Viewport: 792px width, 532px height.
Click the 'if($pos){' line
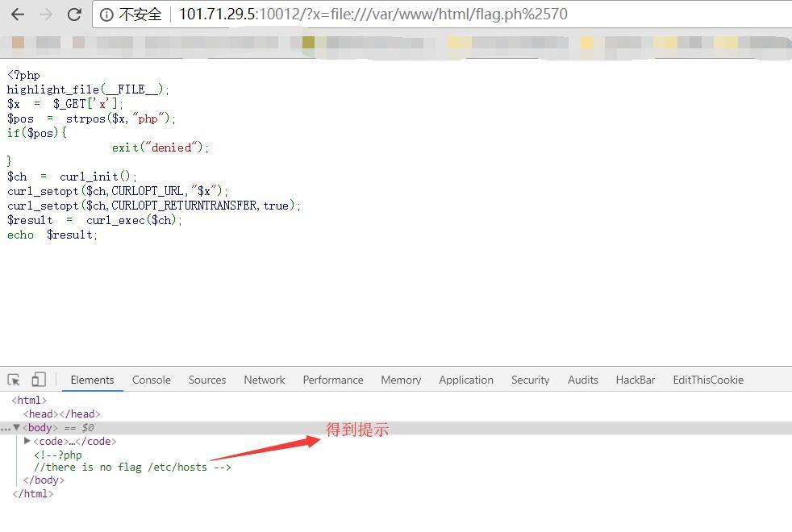click(x=37, y=133)
